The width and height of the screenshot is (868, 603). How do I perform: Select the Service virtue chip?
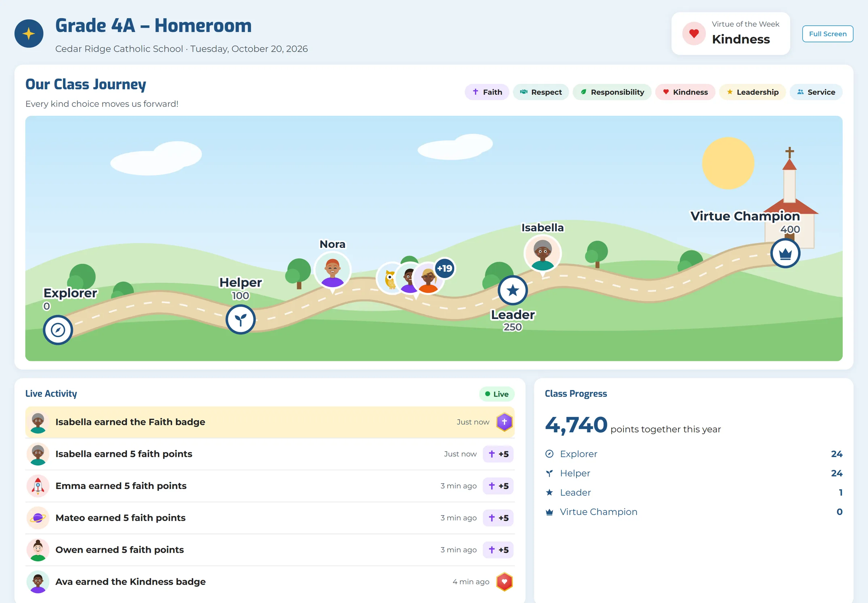coord(816,92)
